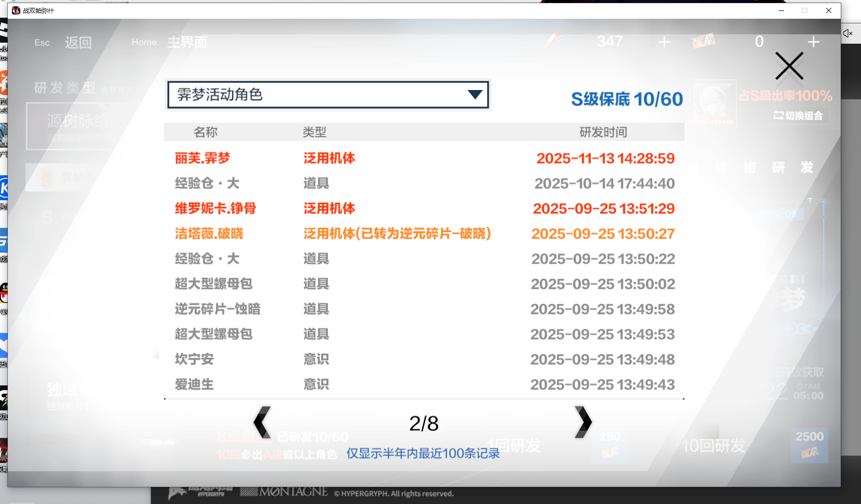Click the 2/8 page indicator
861x504 pixels.
coord(424,423)
